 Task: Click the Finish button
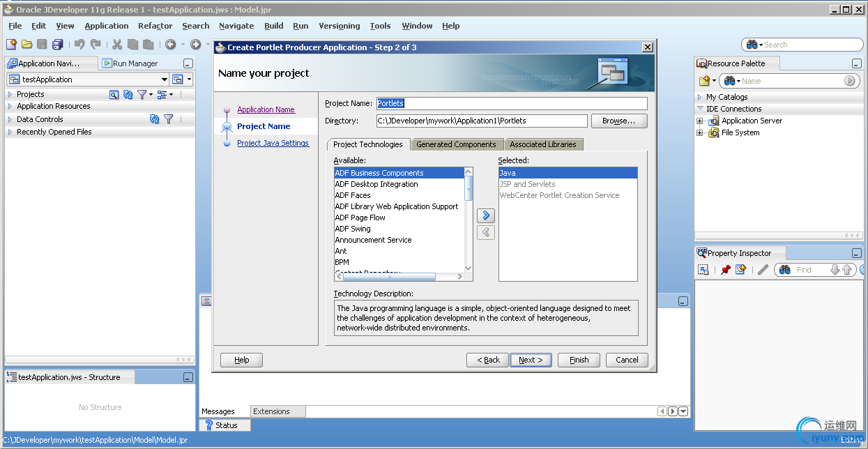coord(579,360)
